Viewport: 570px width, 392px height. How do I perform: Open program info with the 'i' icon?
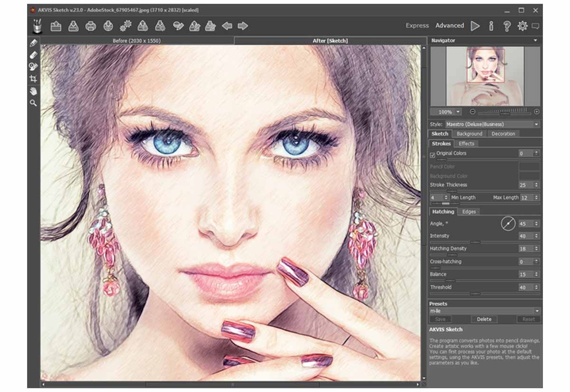491,26
